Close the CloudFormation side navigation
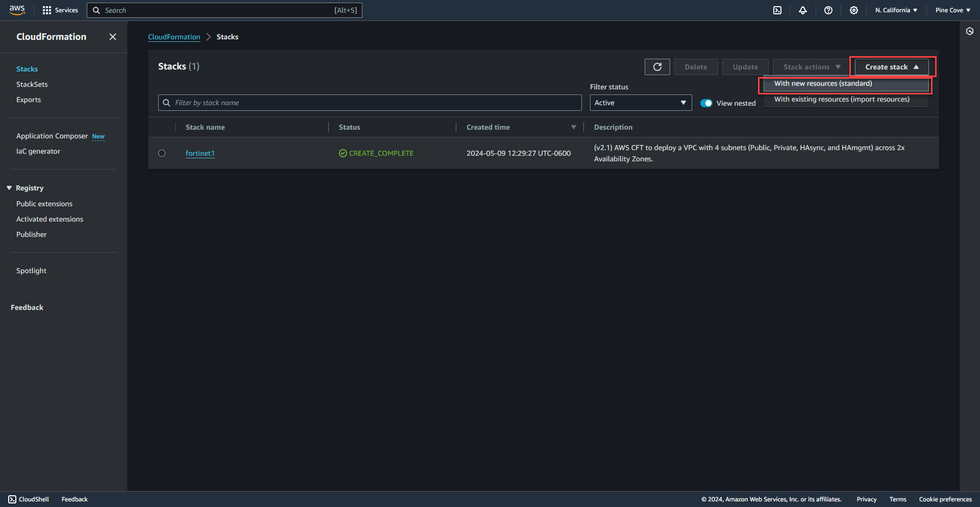This screenshot has height=507, width=980. (113, 37)
